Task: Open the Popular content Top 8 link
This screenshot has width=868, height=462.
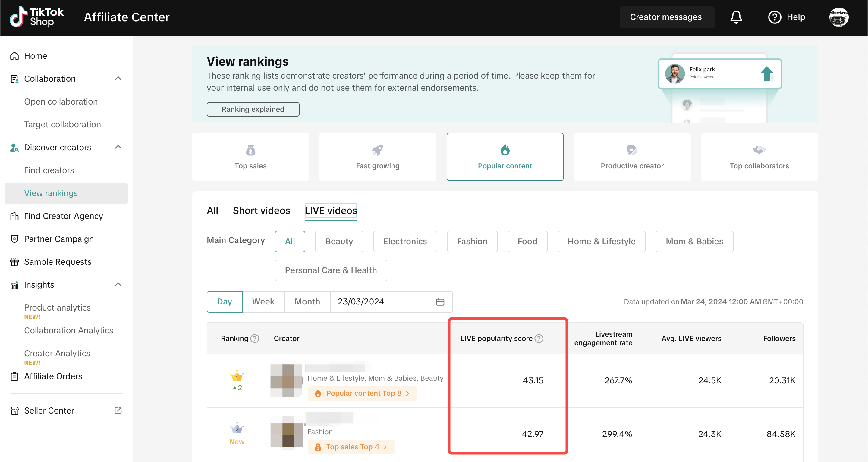Action: tap(363, 393)
